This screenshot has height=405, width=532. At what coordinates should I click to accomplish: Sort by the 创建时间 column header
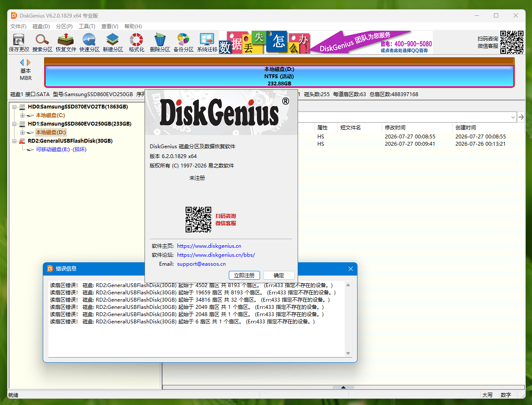(488, 127)
